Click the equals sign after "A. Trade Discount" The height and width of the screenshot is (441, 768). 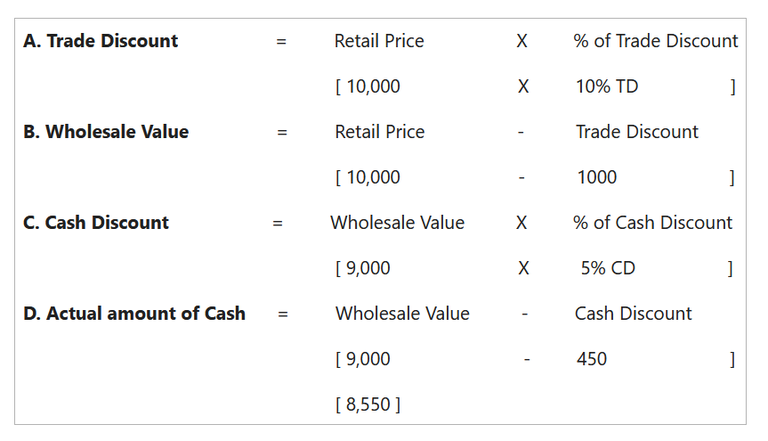(x=282, y=42)
